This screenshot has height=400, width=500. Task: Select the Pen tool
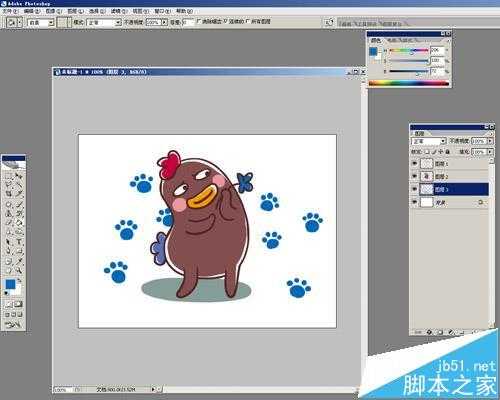click(9, 251)
